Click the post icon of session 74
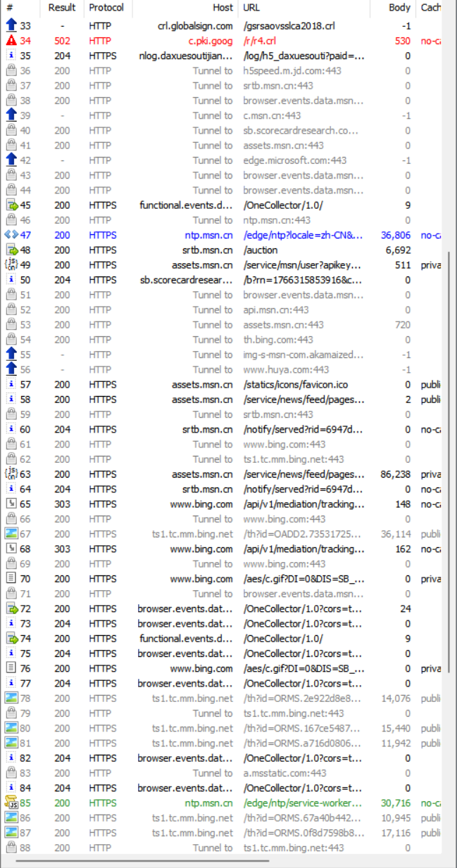457x868 pixels. [11, 639]
